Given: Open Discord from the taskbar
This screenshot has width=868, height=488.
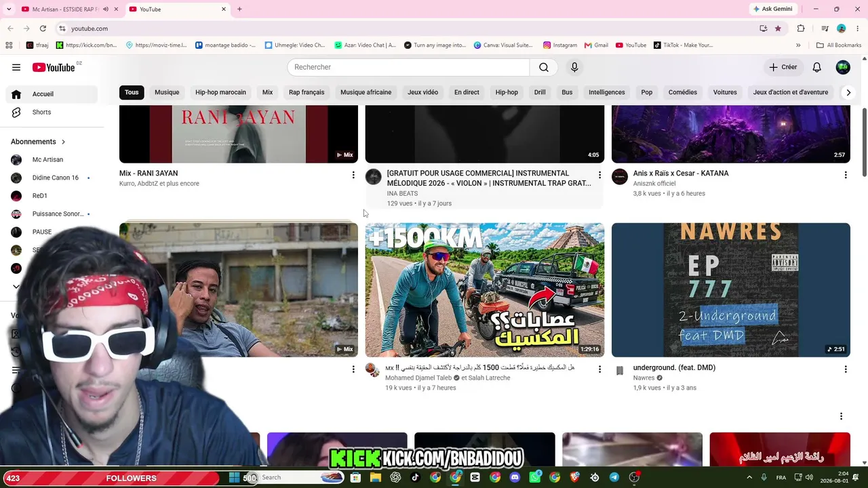Looking at the screenshot, I should (515, 477).
